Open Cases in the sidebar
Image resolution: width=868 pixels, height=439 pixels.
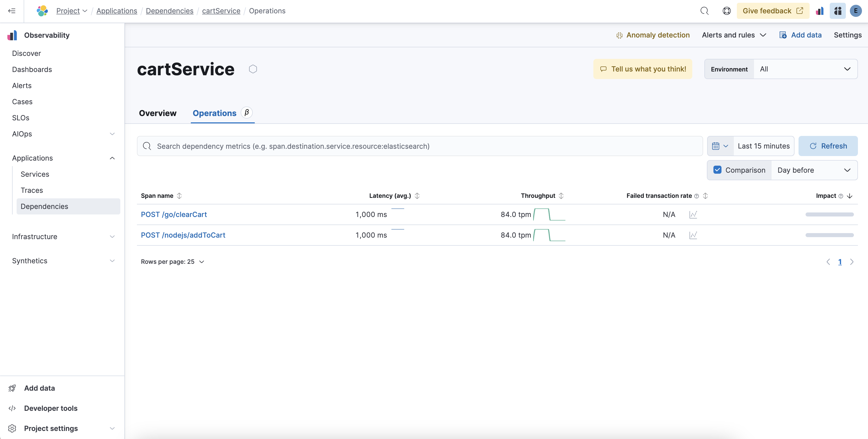pyautogui.click(x=22, y=102)
